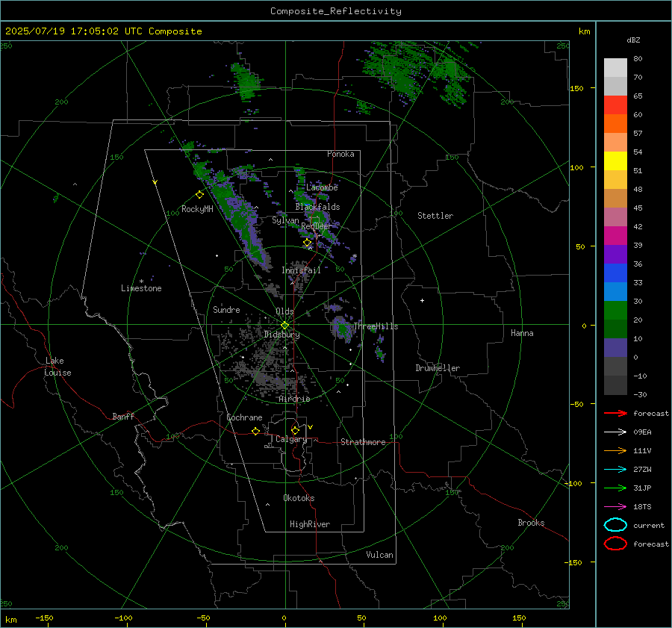This screenshot has height=628, width=672.
Task: Select the Innisfail label
Action: [x=301, y=270]
